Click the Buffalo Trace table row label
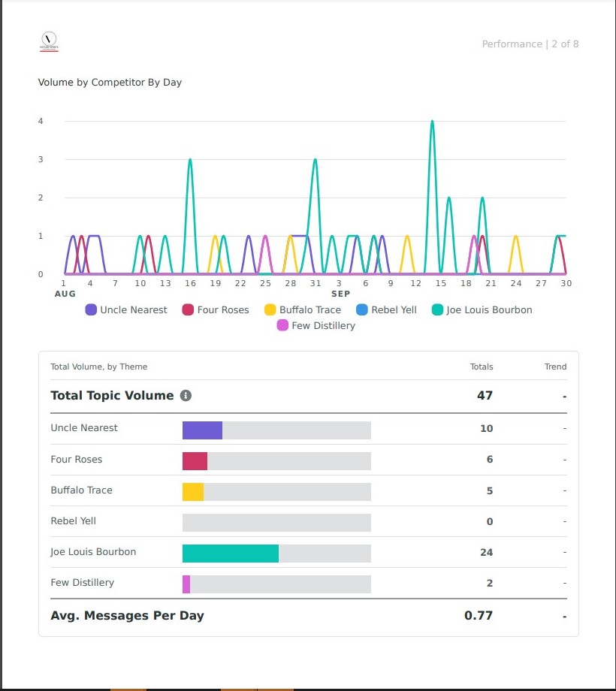The image size is (616, 691). [x=82, y=490]
